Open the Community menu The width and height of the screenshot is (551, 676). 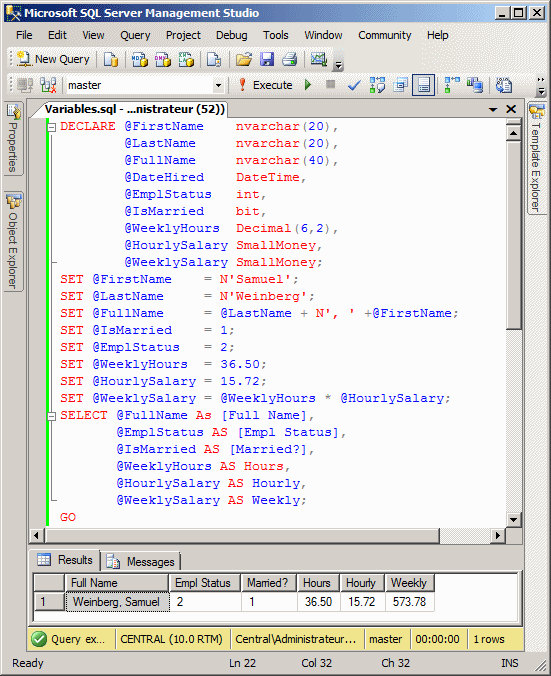coord(385,35)
